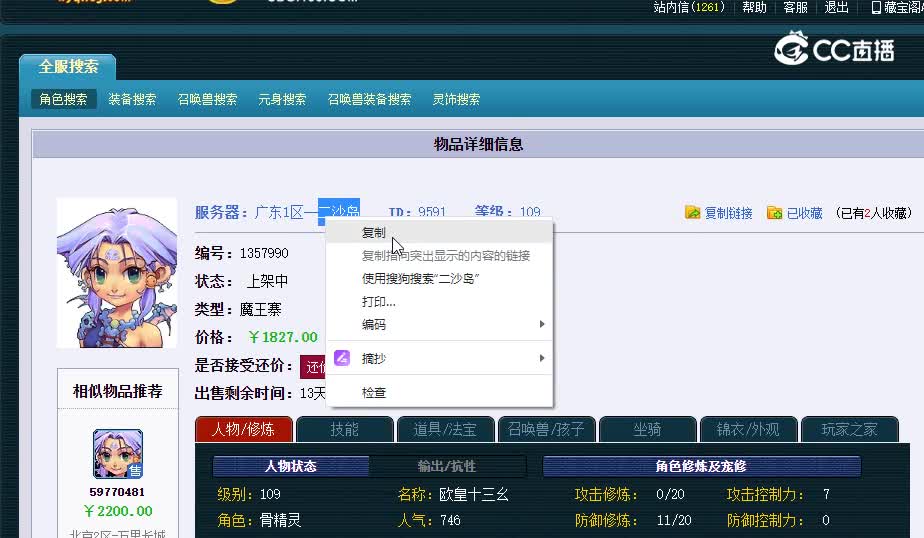The width and height of the screenshot is (924, 538).
Task: Switch to 灵饰搜索 tab
Action: [456, 99]
